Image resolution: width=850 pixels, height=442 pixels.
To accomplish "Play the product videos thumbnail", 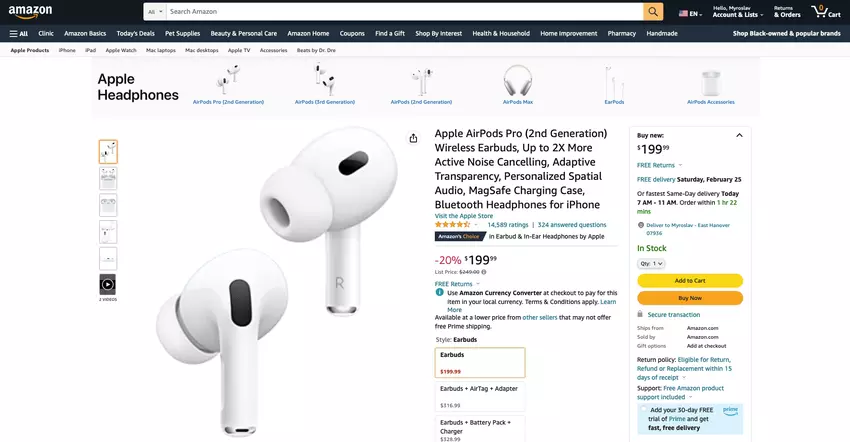I will [108, 284].
